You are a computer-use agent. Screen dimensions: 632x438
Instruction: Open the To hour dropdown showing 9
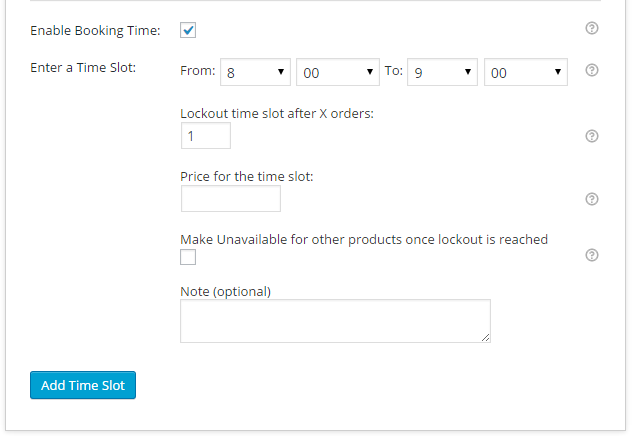pos(442,72)
